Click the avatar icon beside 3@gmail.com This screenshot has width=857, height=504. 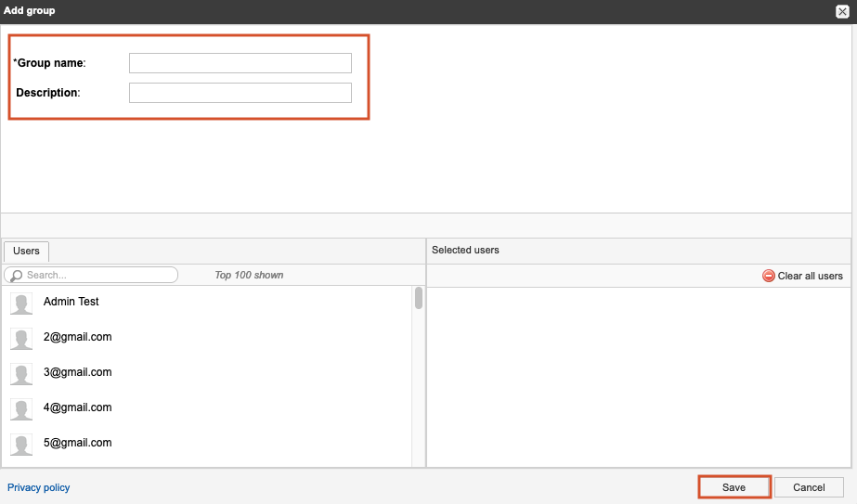click(x=21, y=374)
